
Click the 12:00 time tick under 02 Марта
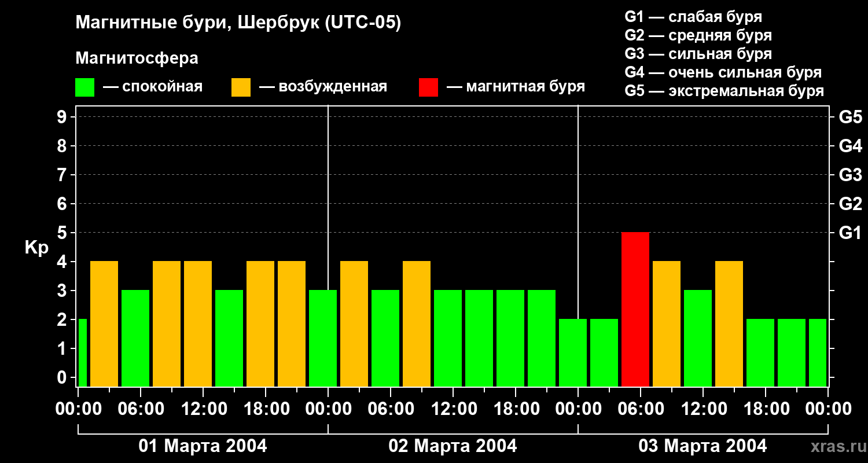click(x=453, y=409)
